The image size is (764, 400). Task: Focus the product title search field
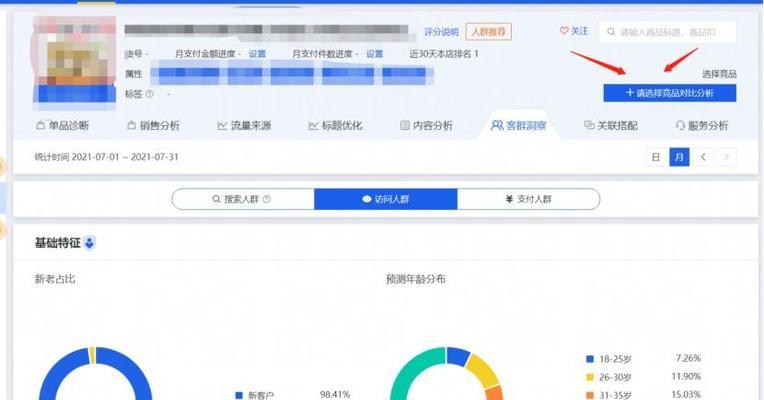pyautogui.click(x=668, y=32)
